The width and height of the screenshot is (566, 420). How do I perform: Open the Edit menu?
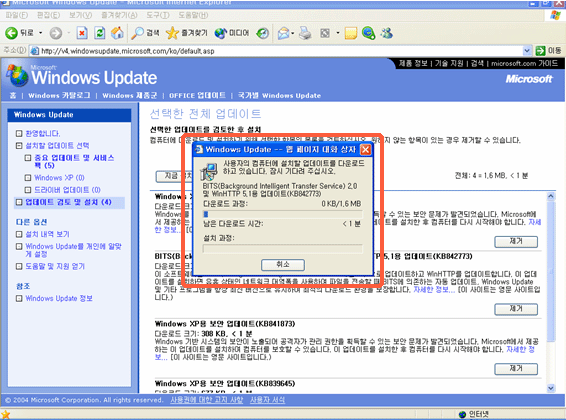click(x=48, y=15)
